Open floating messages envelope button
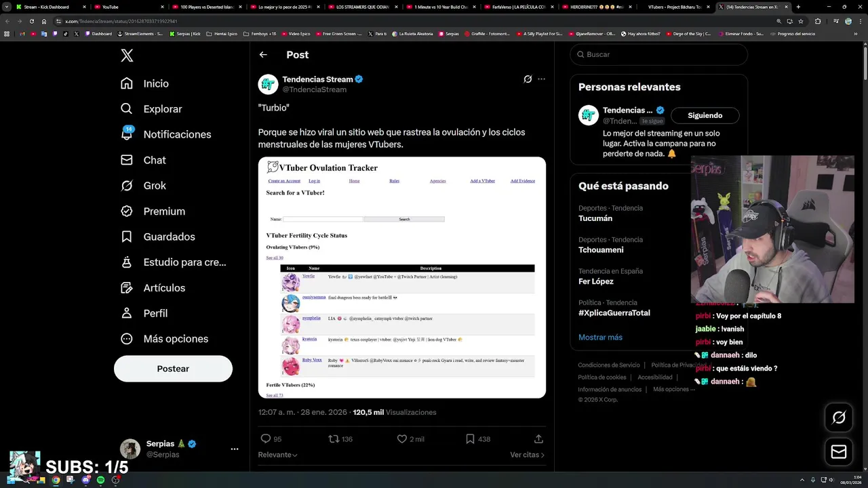 (x=839, y=452)
